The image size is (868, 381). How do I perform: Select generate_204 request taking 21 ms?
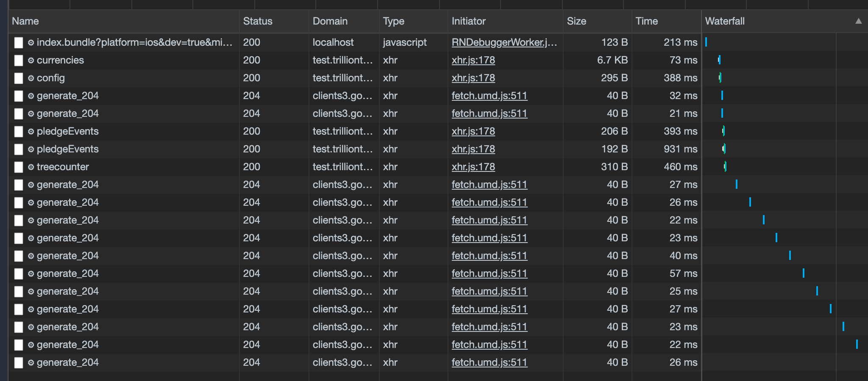point(68,113)
